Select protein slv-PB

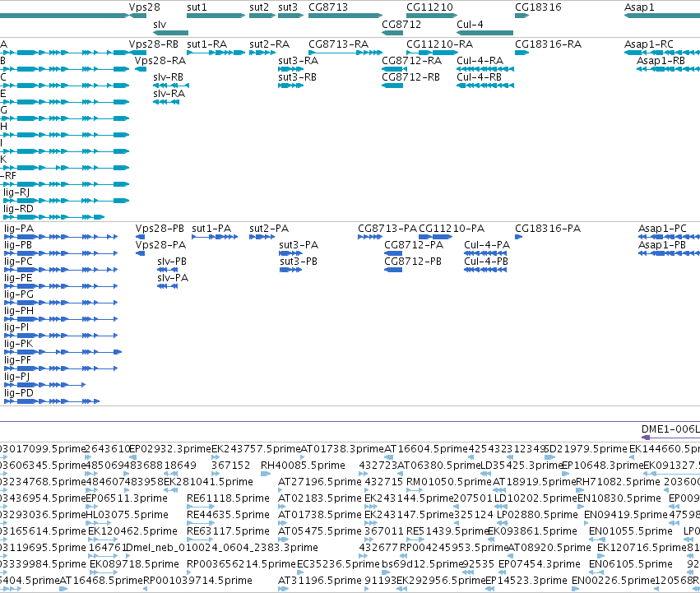(168, 270)
